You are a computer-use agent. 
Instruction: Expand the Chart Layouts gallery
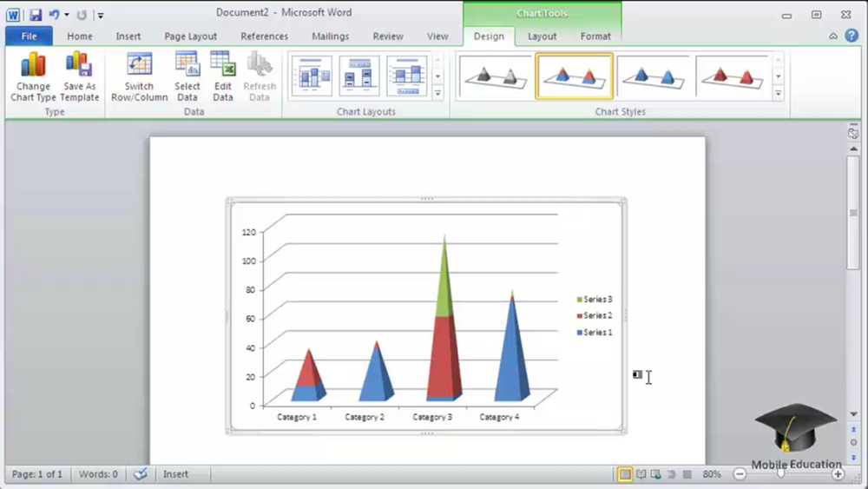(437, 94)
